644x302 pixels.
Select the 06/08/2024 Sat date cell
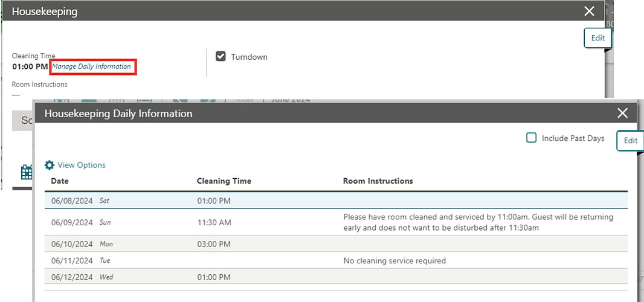[72, 201]
